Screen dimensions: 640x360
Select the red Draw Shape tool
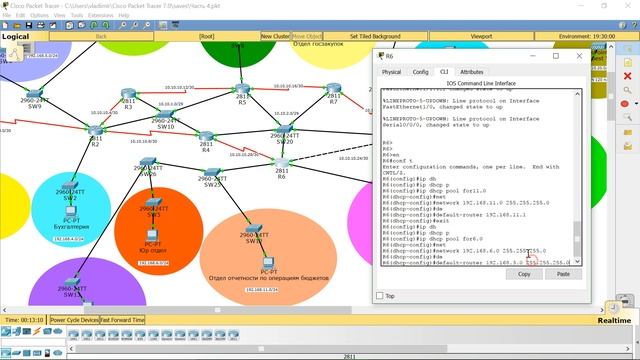tap(624, 104)
